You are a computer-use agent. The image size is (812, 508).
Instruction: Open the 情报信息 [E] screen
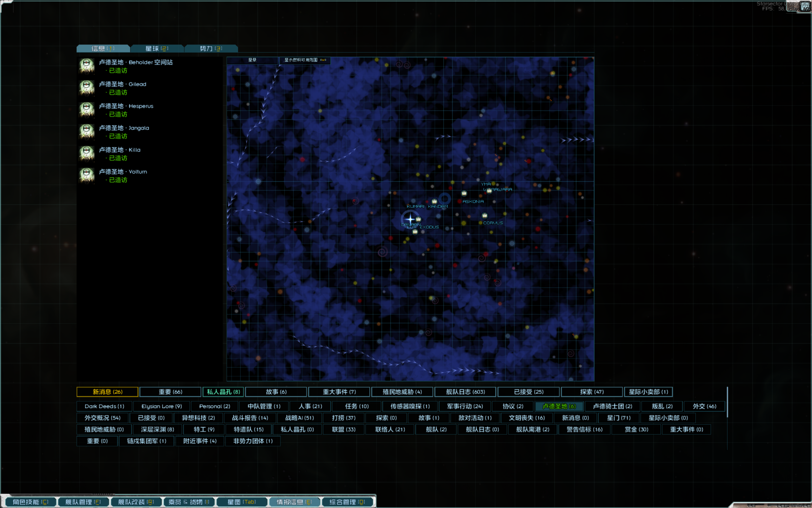tap(294, 502)
